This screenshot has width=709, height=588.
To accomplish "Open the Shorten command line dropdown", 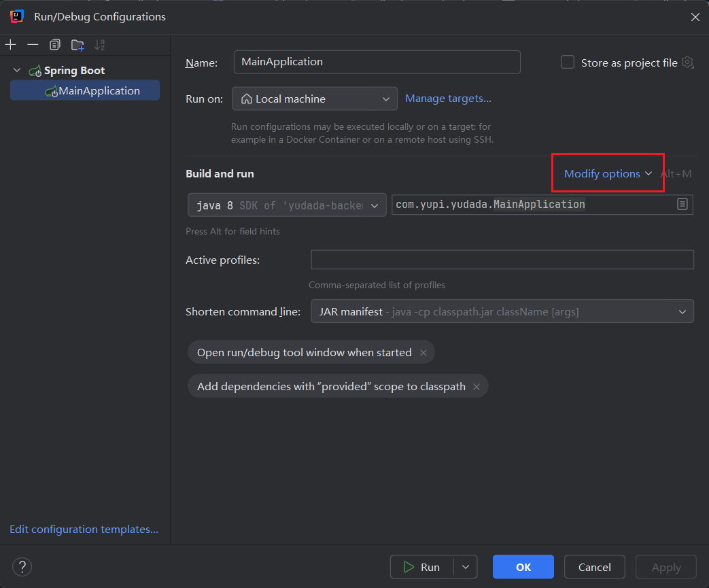I will (502, 311).
